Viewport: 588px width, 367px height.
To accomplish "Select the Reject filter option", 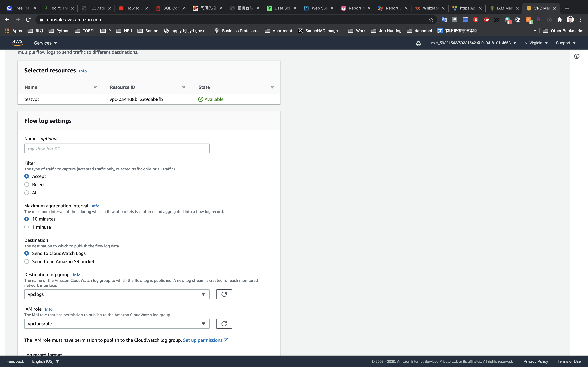I will click(x=27, y=184).
